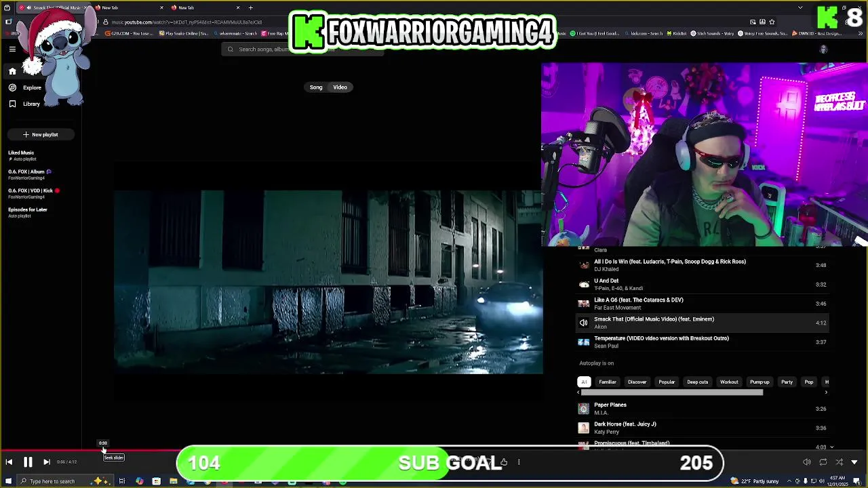Open more actions three-dot menu in player bar
The image size is (868, 488).
519,462
